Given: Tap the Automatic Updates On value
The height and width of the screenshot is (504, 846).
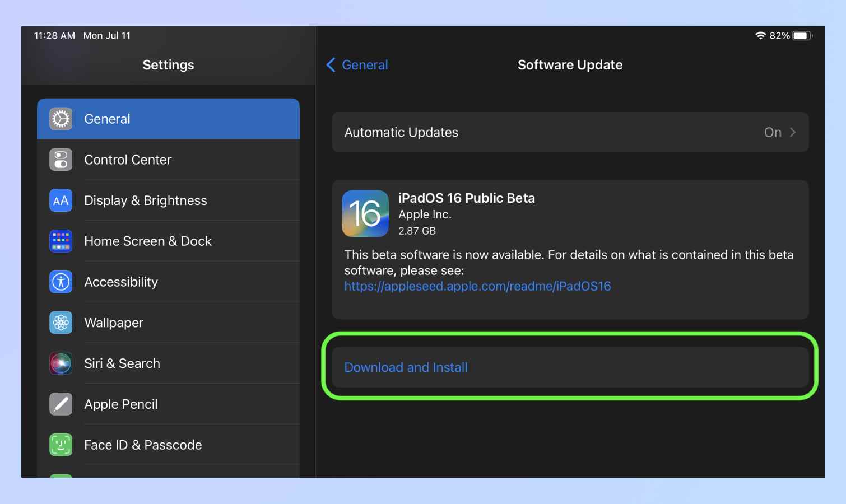Looking at the screenshot, I should [x=773, y=132].
